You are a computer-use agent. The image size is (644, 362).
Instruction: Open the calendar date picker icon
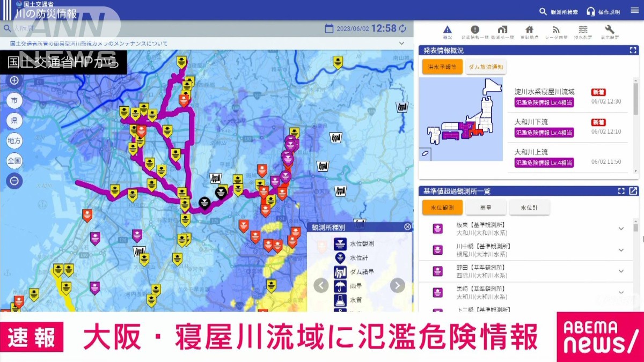329,28
